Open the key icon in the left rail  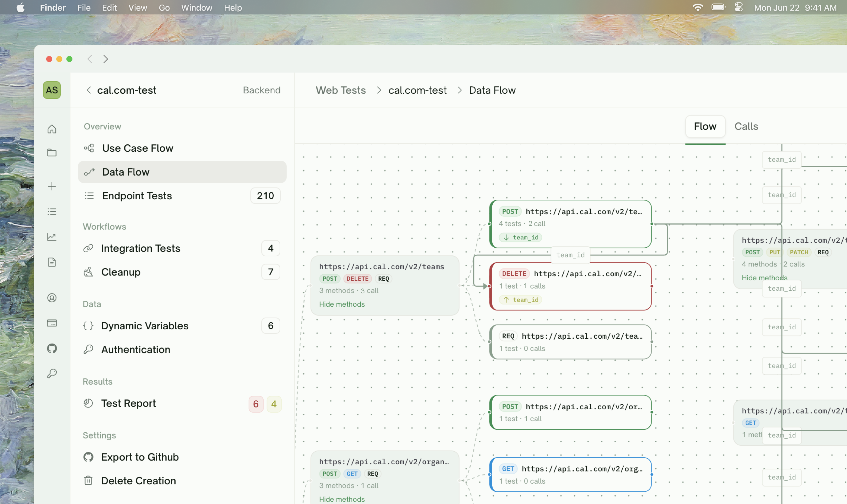point(52,373)
